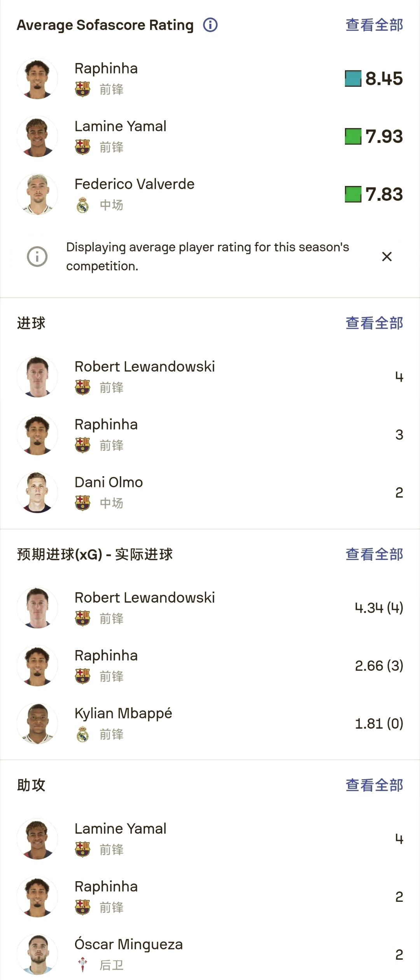View all in 预期进球(xG) section
The height and width of the screenshot is (980, 420).
[374, 554]
